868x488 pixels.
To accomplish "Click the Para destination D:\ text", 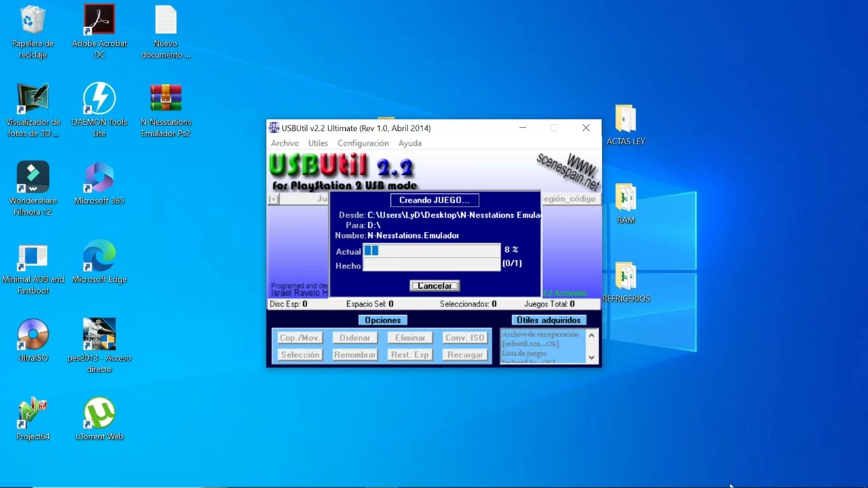I will click(374, 225).
